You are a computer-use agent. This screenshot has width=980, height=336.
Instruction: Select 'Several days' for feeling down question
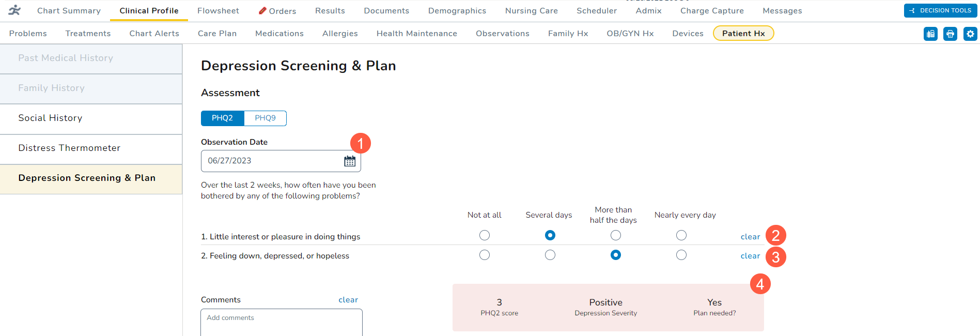[550, 255]
